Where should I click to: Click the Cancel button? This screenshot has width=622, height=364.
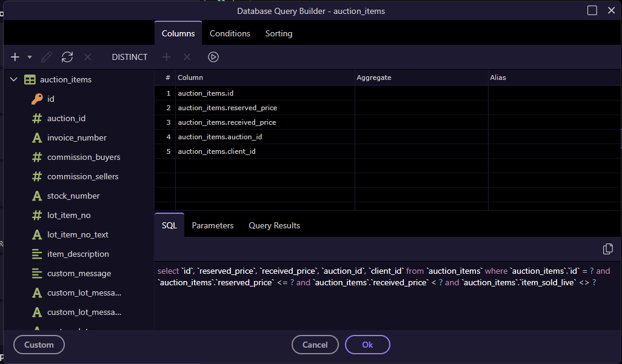pos(315,345)
